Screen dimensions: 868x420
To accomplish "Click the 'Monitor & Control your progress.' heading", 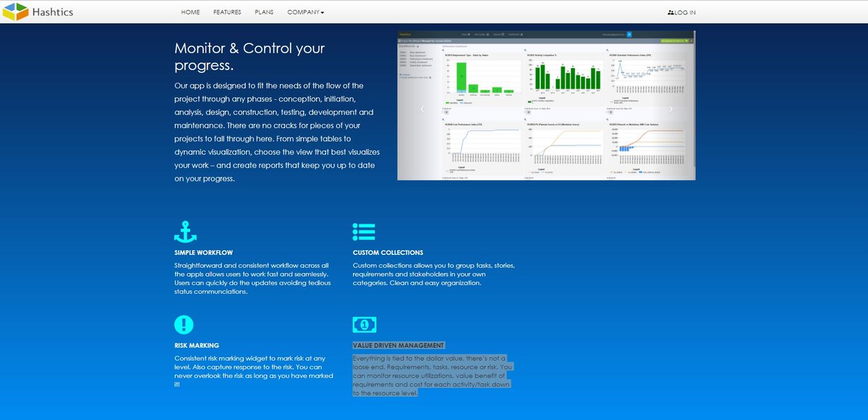I will click(250, 56).
